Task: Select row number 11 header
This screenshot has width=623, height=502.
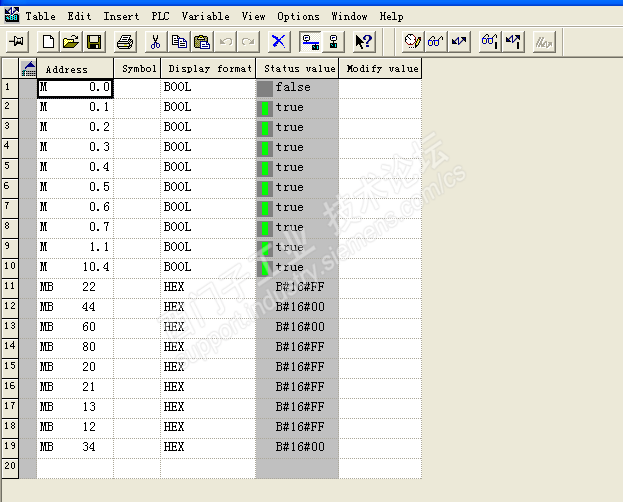Action: 10,288
